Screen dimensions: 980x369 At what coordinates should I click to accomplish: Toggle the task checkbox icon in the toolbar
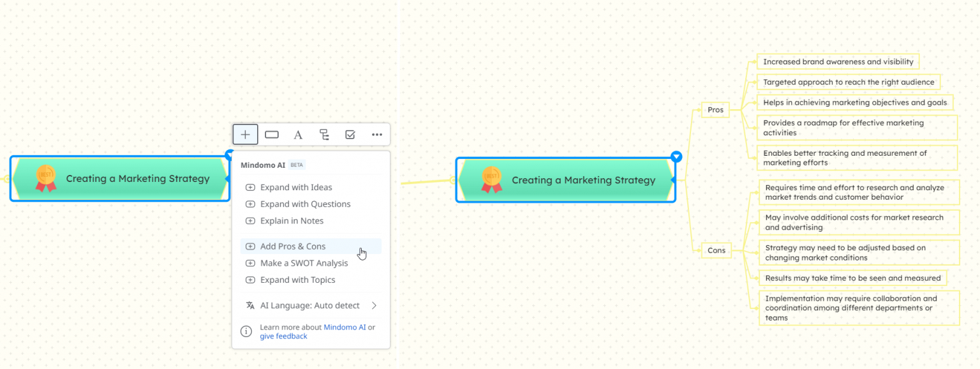tap(350, 135)
